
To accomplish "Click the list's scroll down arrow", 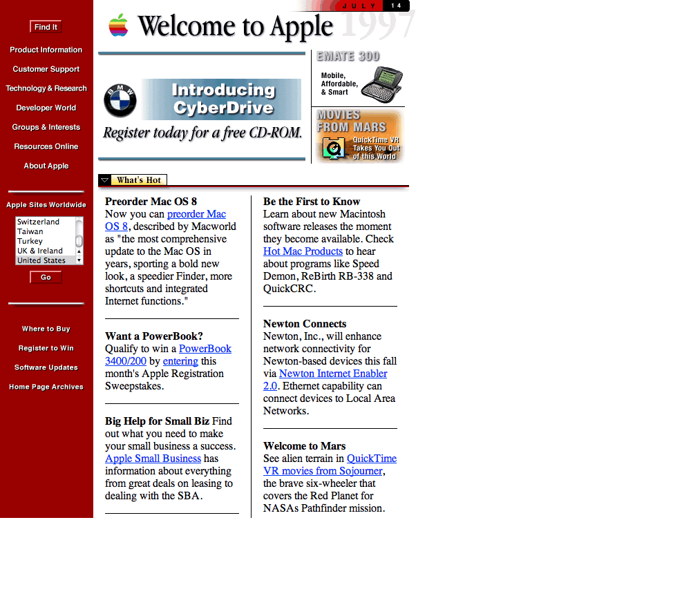I will (79, 260).
